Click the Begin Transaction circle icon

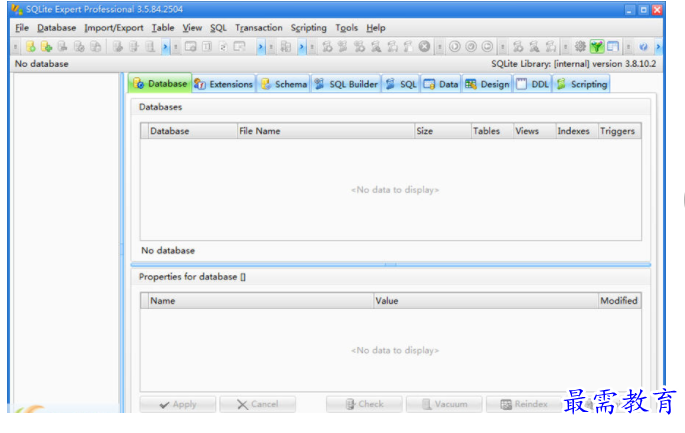(455, 46)
